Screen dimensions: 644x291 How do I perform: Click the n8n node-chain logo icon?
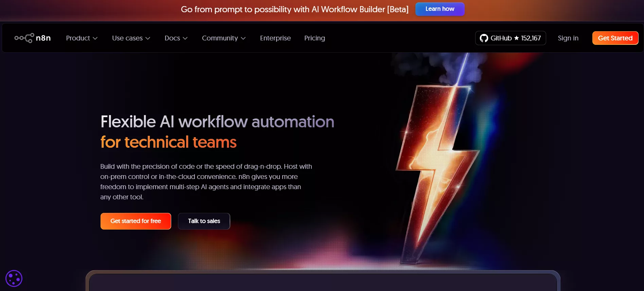point(24,38)
